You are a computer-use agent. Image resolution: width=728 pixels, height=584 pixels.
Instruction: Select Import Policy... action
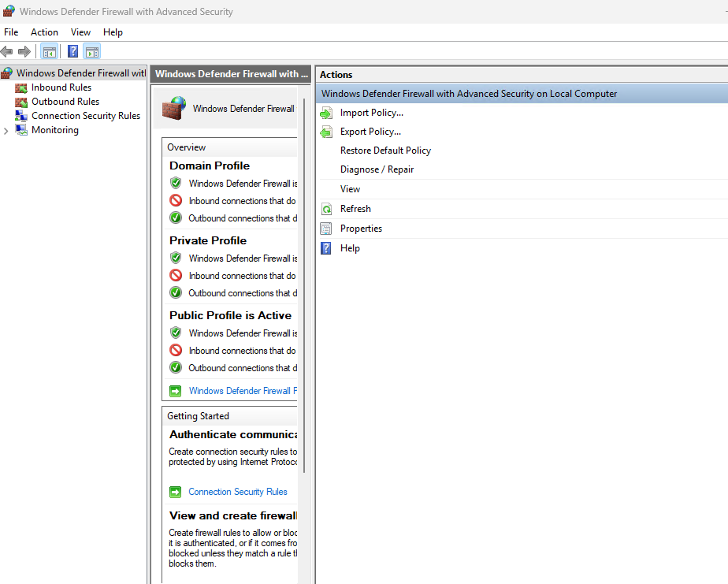click(x=372, y=113)
